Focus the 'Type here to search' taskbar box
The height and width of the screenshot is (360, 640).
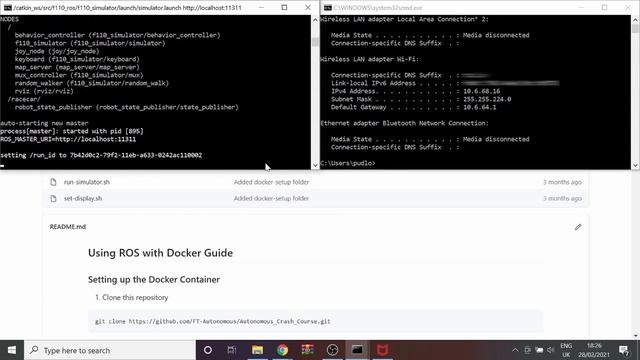tap(110, 350)
